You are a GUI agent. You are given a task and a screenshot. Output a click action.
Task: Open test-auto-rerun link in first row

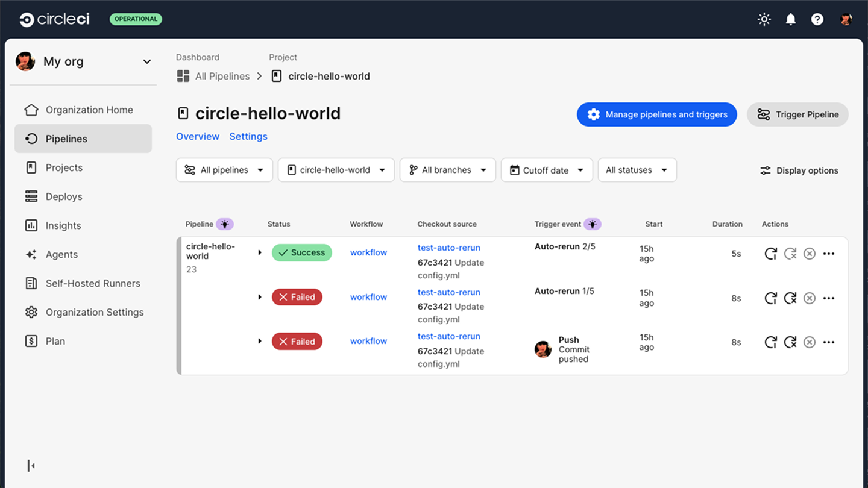tap(449, 248)
